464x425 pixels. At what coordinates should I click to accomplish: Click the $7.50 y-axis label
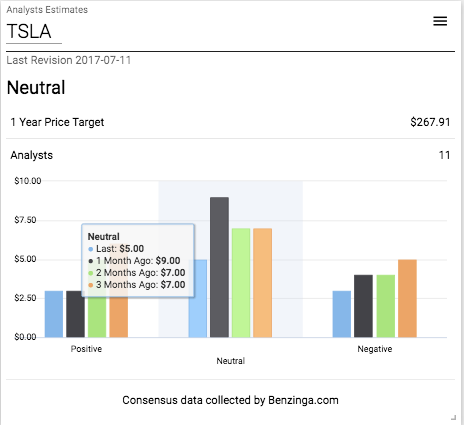pyautogui.click(x=25, y=220)
